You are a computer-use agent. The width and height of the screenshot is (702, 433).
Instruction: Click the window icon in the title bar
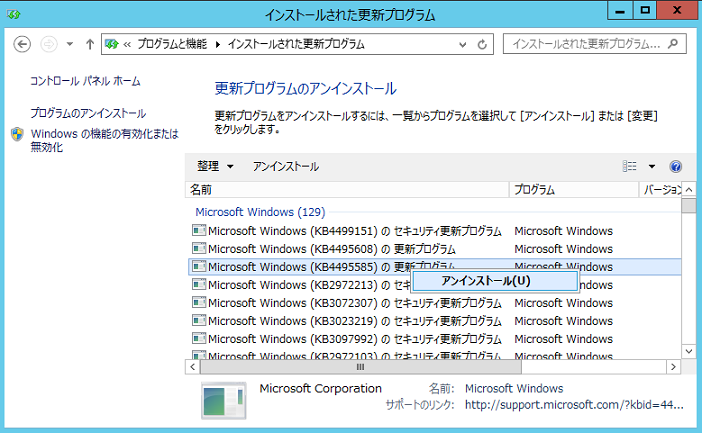[x=13, y=15]
